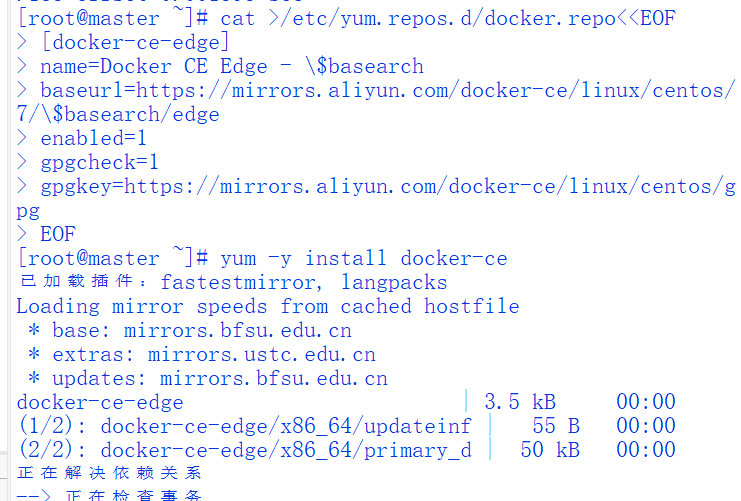Click the 50 kB download size value
Image resolution: width=741 pixels, height=501 pixels.
(x=550, y=450)
